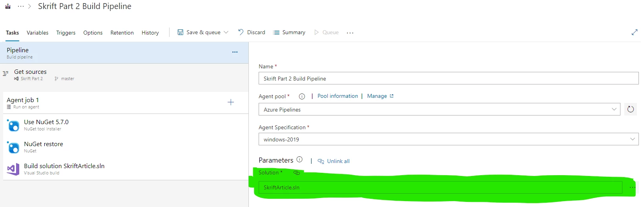Open the breadcrumb ellipsis menu
Image resolution: width=644 pixels, height=207 pixels.
click(x=21, y=6)
